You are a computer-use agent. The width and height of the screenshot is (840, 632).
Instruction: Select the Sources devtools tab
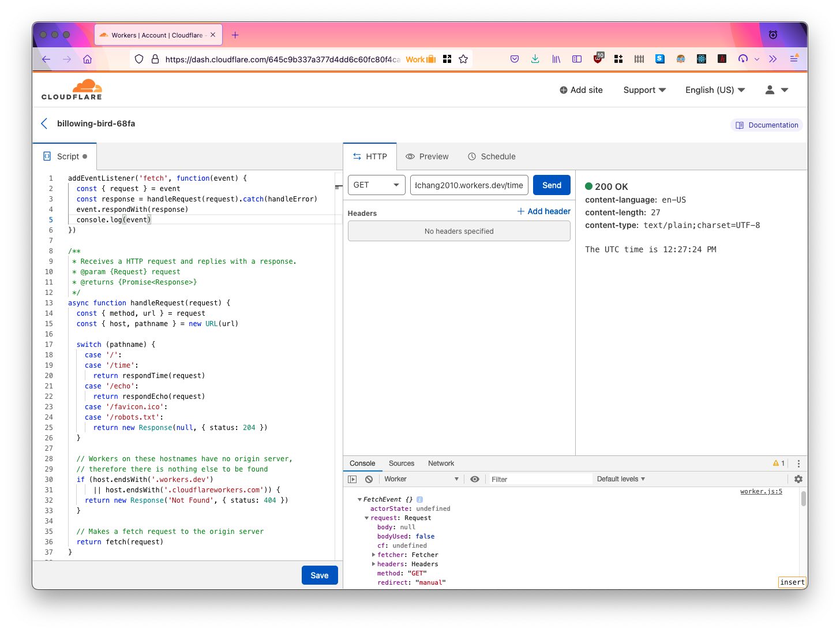tap(402, 463)
